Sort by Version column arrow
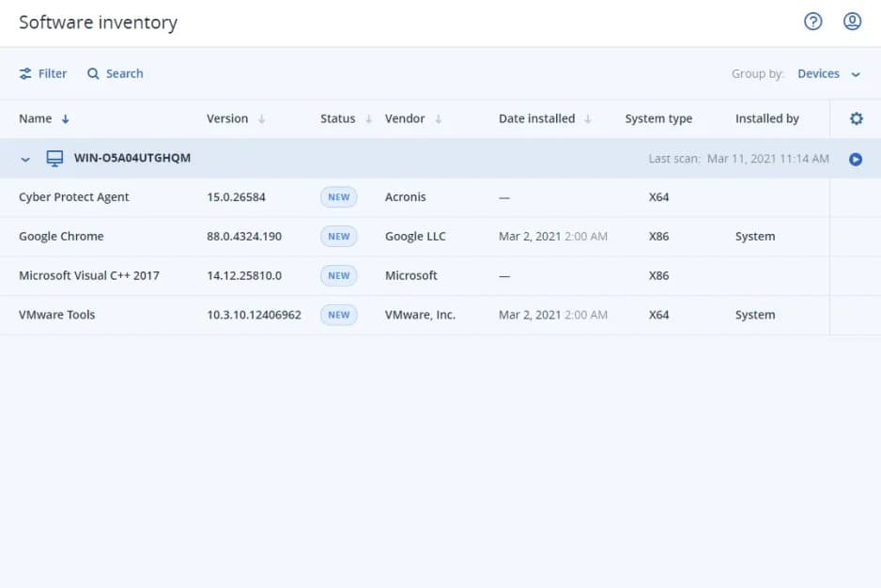 click(261, 119)
